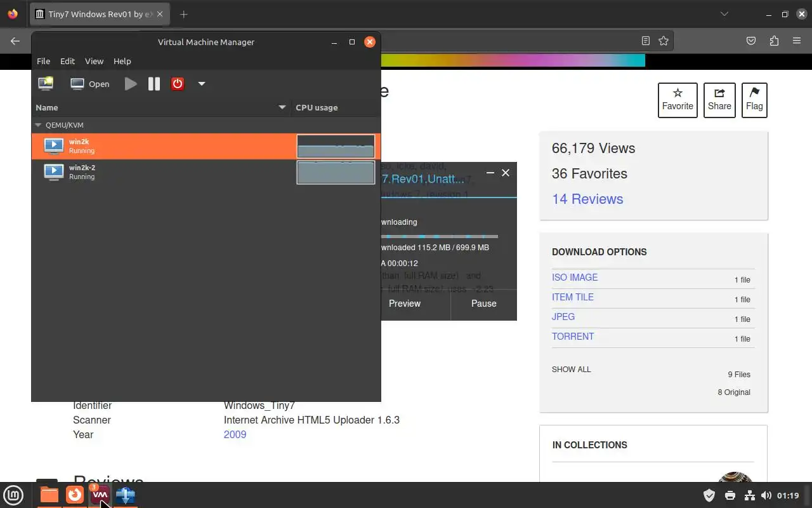Screen dimensions: 812x508
Task: Pause the virtual machine from the toolbar
Action: click(x=154, y=84)
